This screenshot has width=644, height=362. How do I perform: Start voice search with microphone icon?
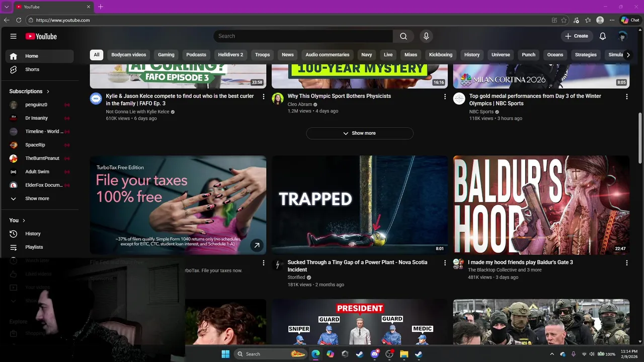point(426,36)
